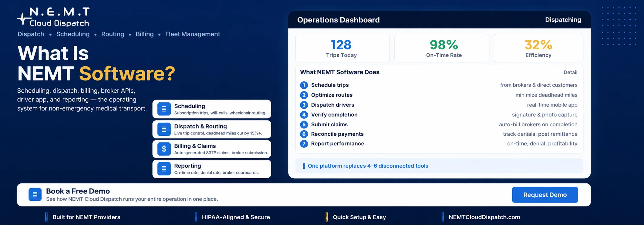Click 'real-time mobile app' detail

click(x=552, y=105)
